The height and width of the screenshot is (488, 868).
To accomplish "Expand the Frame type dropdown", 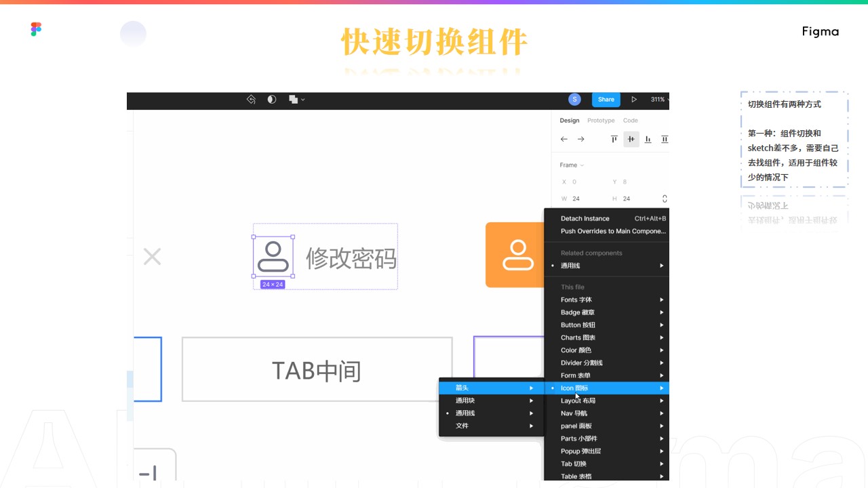I will point(572,165).
